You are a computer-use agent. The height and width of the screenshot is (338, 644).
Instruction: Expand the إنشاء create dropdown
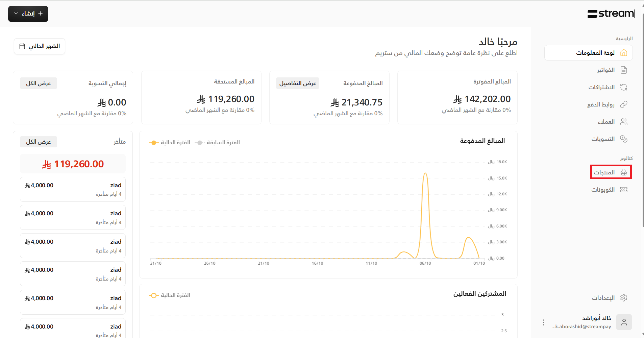pos(28,14)
